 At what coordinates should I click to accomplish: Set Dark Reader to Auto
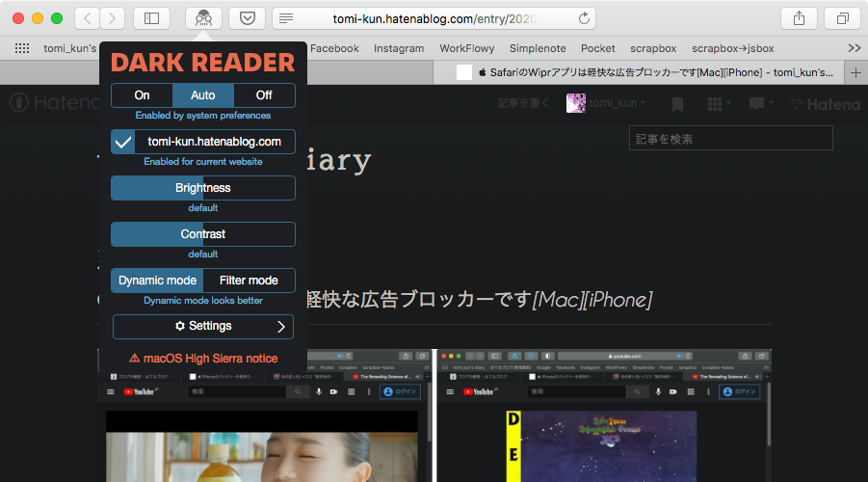(203, 95)
